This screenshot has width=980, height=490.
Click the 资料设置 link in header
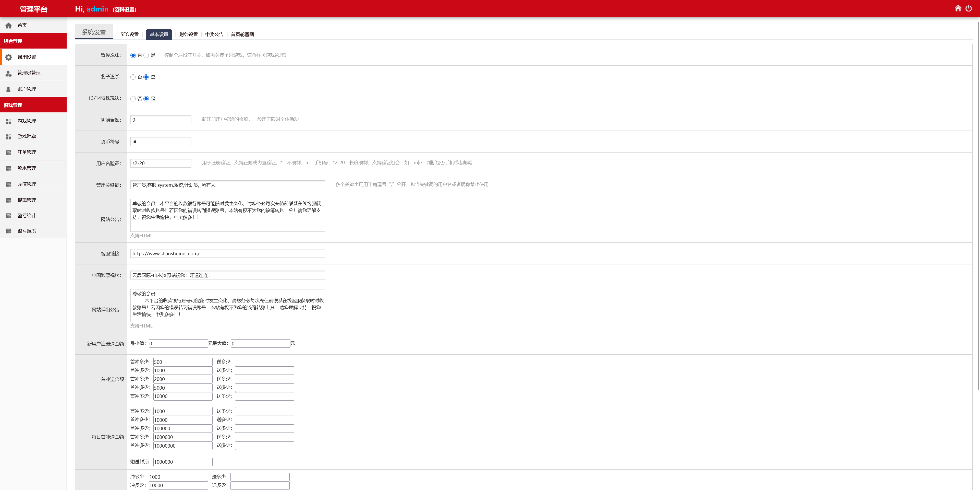pos(124,10)
